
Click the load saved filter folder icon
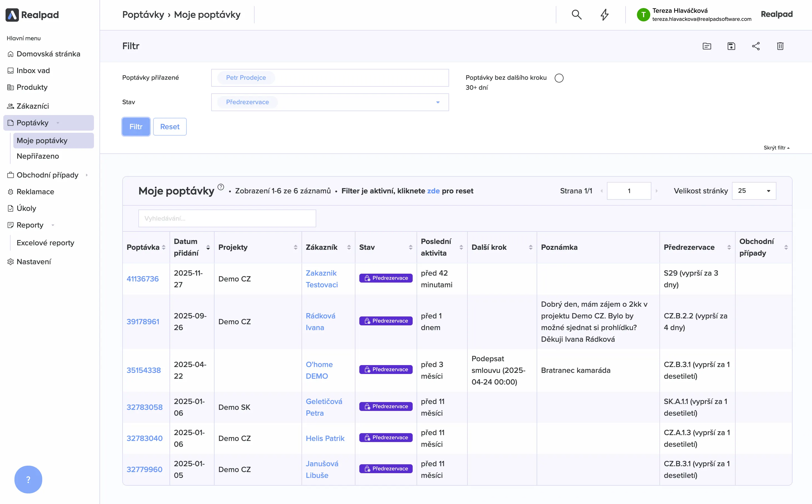[707, 46]
